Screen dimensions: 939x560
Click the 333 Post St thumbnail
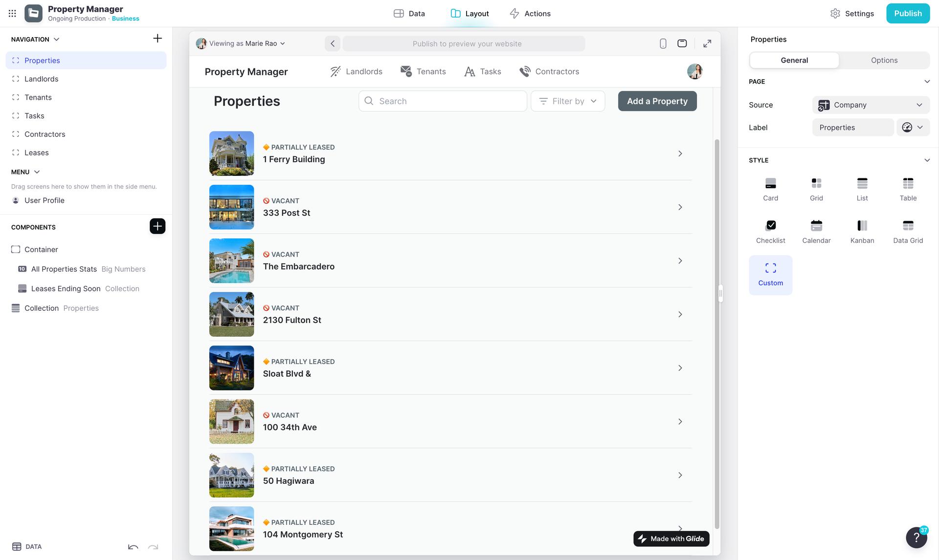coord(231,207)
